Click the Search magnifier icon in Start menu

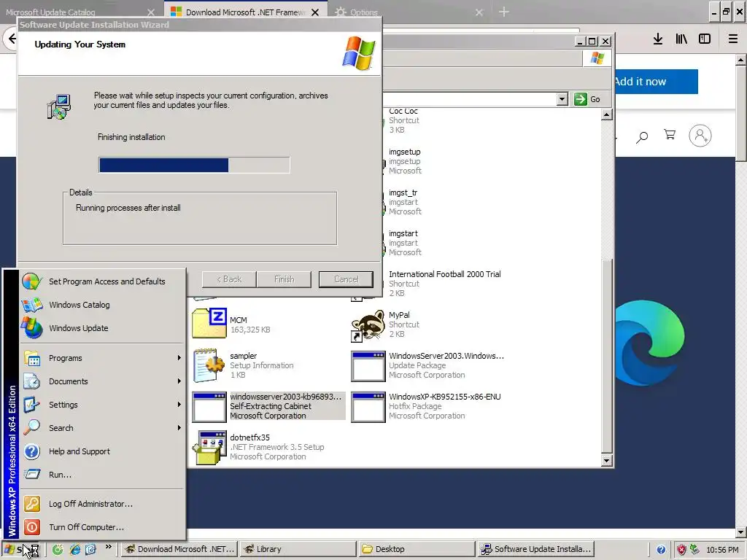32,427
